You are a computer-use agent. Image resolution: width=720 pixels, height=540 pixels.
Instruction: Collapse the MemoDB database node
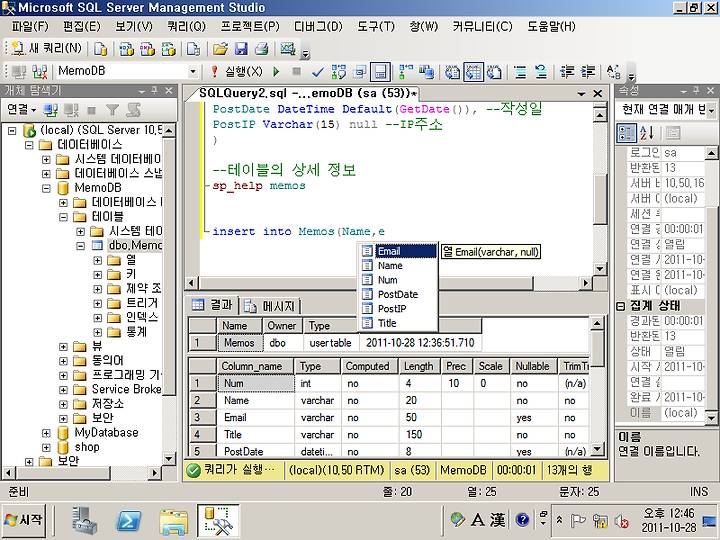point(46,188)
